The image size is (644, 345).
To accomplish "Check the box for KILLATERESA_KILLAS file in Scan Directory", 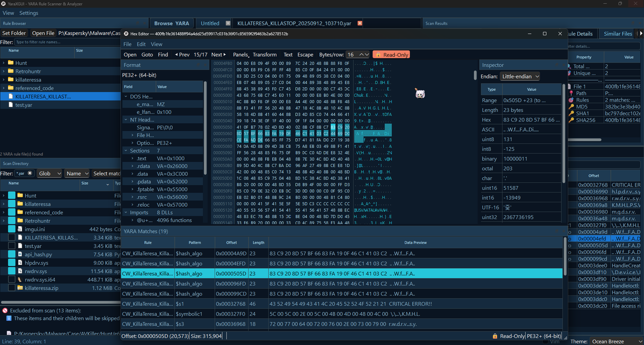I will pyautogui.click(x=12, y=238).
